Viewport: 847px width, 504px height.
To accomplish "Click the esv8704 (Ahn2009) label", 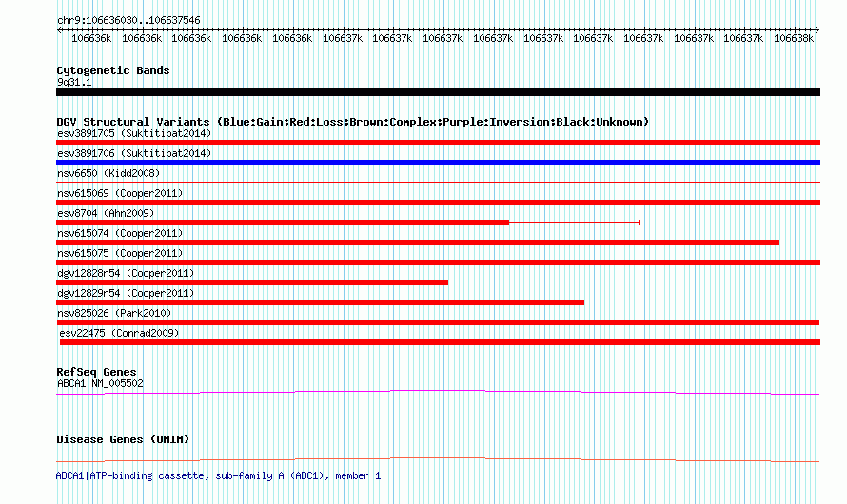I will (106, 213).
